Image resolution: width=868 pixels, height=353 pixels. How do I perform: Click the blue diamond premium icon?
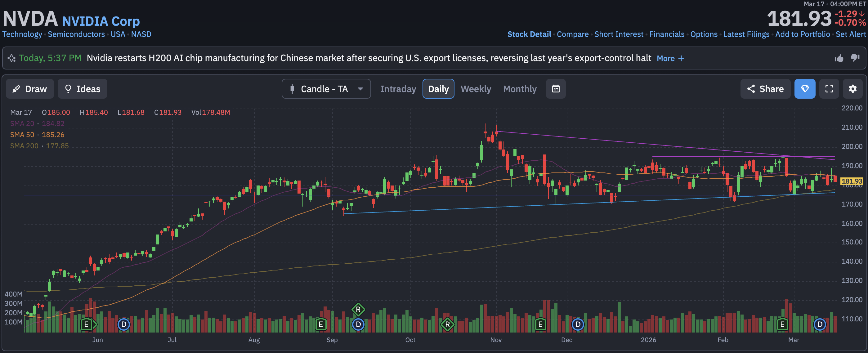[805, 89]
